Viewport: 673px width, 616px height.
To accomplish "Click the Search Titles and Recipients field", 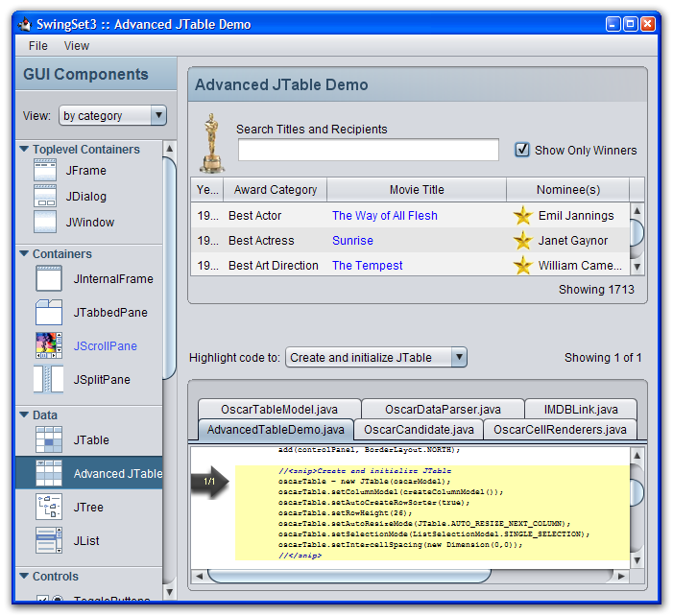I will (x=368, y=150).
